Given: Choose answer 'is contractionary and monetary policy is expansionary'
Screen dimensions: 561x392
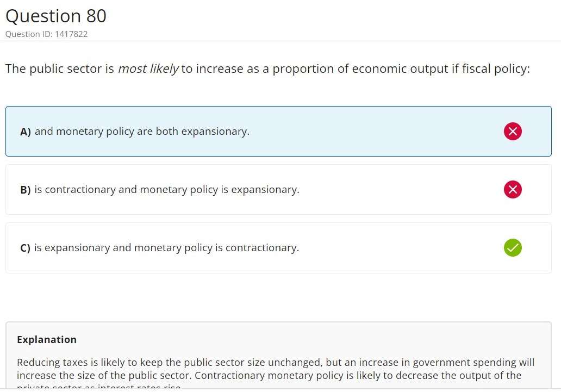Looking at the screenshot, I should pyautogui.click(x=166, y=190).
